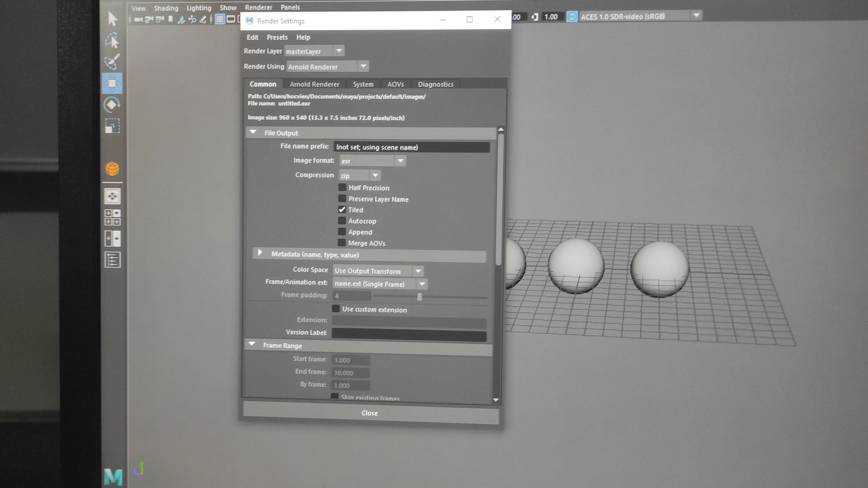Open the Presets menu
Viewport: 868px width, 488px height.
pos(277,38)
